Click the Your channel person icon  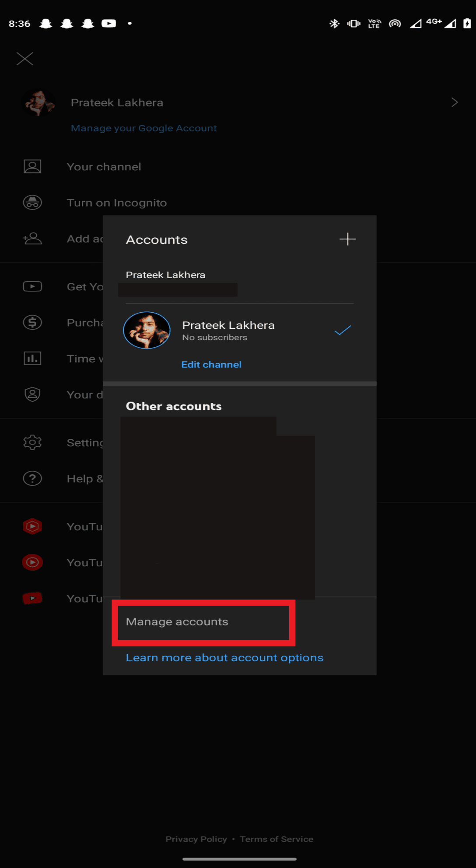32,166
